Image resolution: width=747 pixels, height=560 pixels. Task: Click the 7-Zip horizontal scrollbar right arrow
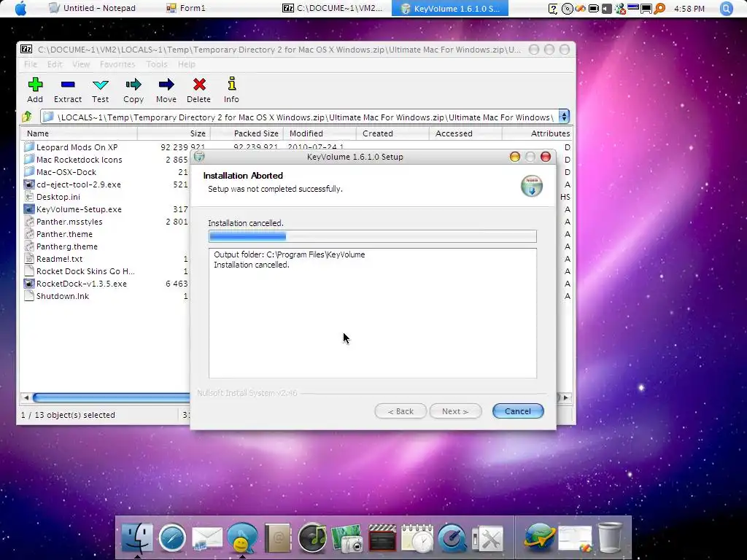(x=565, y=397)
